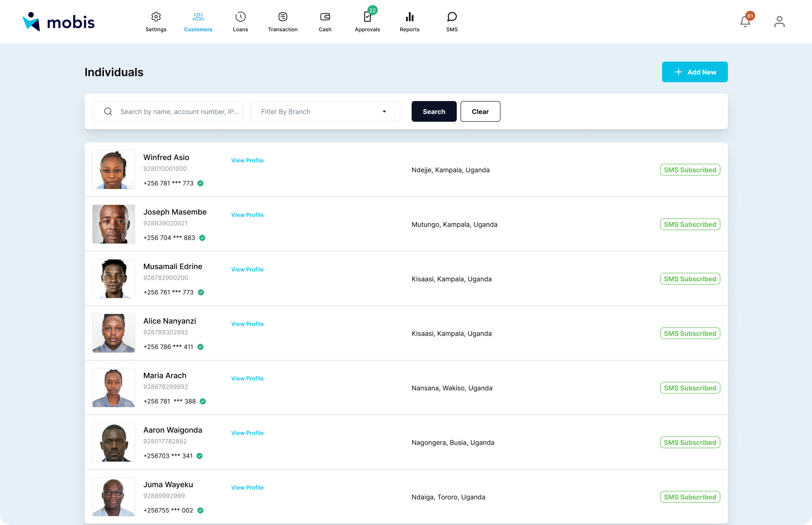Open Approvals with 22 badge

tap(367, 17)
